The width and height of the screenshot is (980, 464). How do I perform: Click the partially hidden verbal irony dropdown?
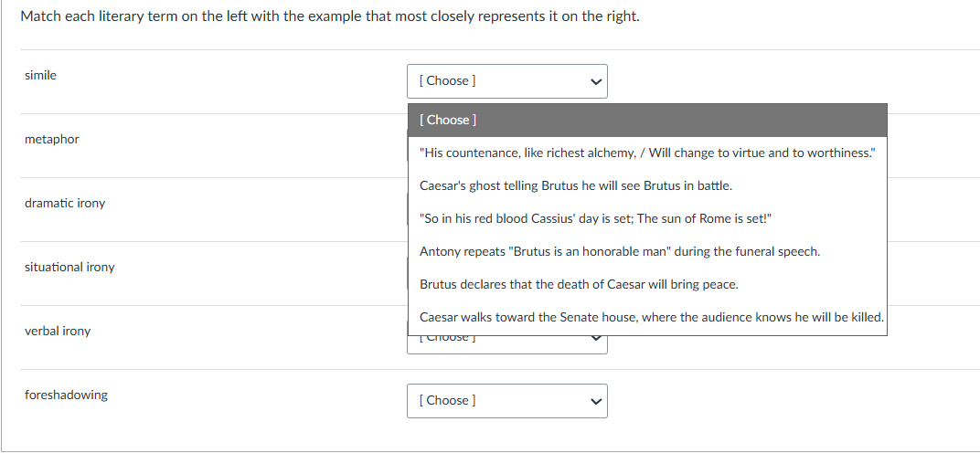(506, 342)
